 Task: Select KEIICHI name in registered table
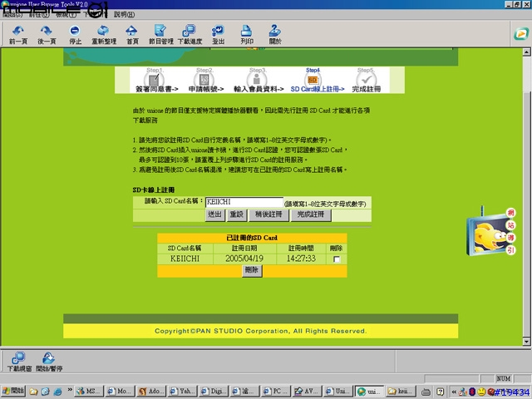[185, 259]
